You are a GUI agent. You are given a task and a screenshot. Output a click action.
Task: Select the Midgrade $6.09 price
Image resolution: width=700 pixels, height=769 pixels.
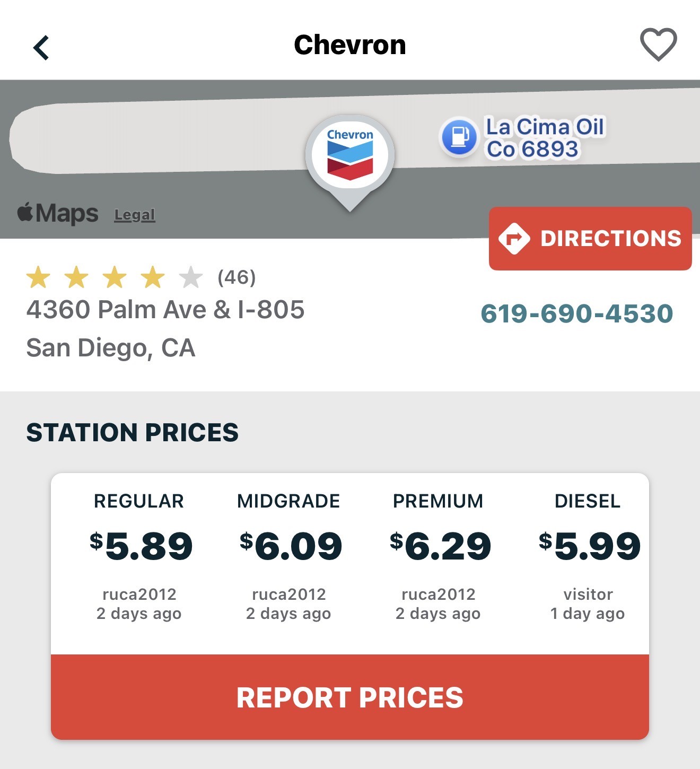click(290, 546)
